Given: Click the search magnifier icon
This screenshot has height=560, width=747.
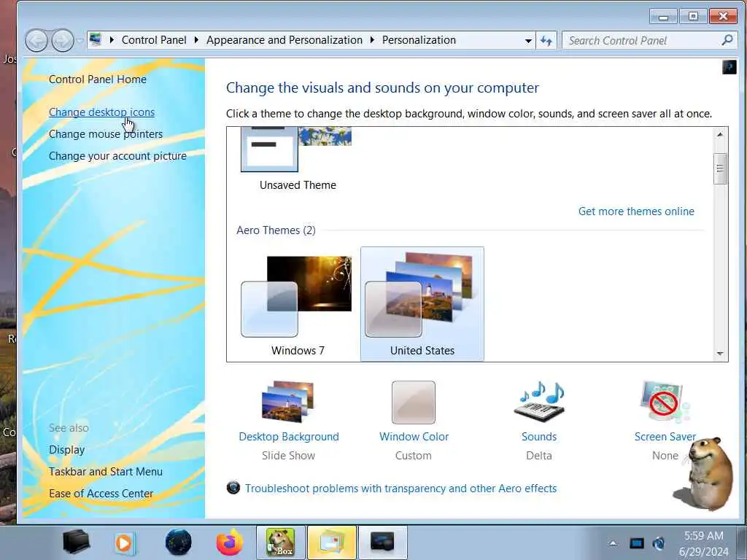Looking at the screenshot, I should pos(727,41).
